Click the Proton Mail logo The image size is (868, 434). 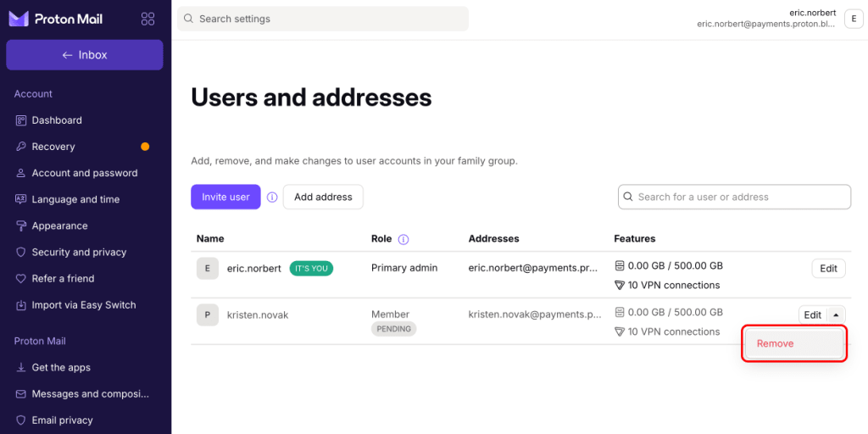(x=55, y=19)
